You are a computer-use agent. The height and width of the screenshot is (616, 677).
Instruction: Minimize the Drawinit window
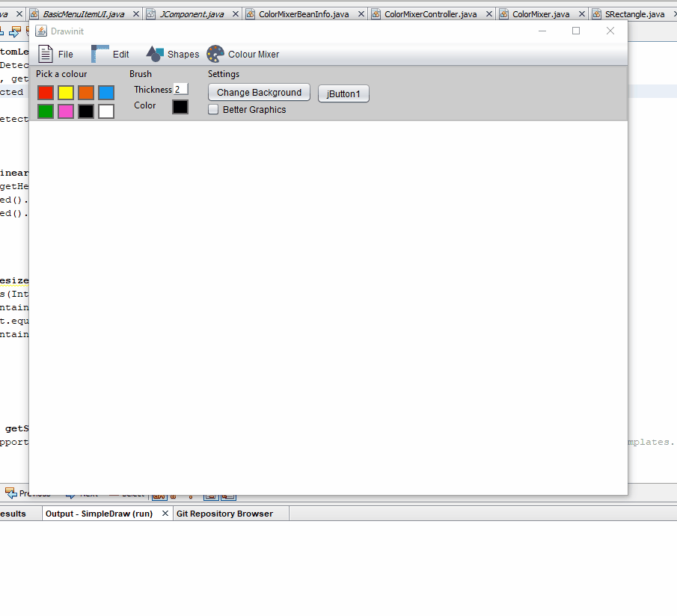pos(542,31)
